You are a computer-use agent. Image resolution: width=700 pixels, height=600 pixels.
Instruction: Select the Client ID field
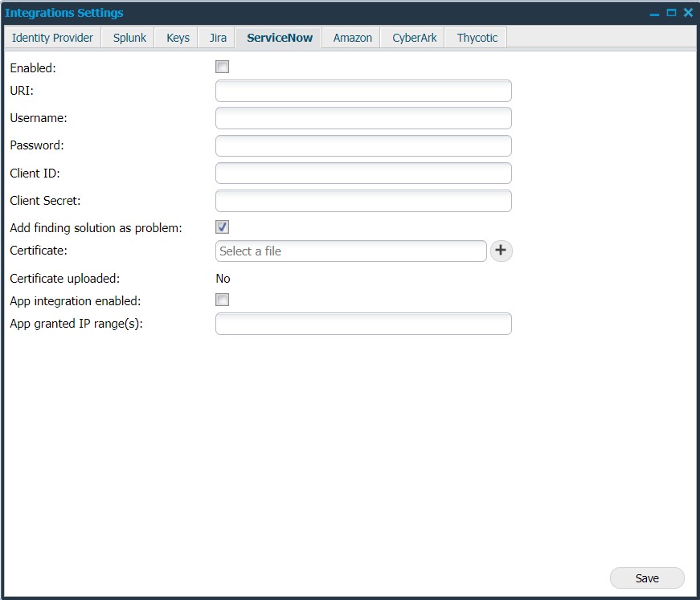[362, 173]
